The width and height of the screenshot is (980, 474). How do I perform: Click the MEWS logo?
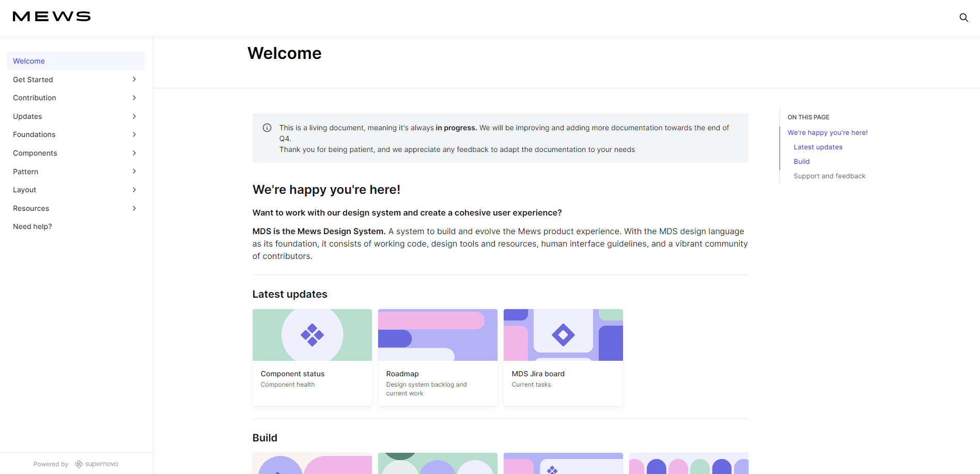[52, 17]
